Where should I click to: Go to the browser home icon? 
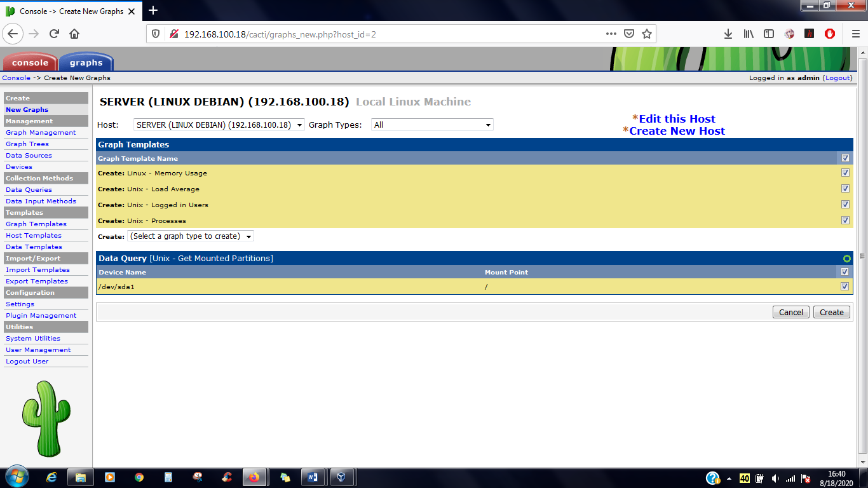74,34
